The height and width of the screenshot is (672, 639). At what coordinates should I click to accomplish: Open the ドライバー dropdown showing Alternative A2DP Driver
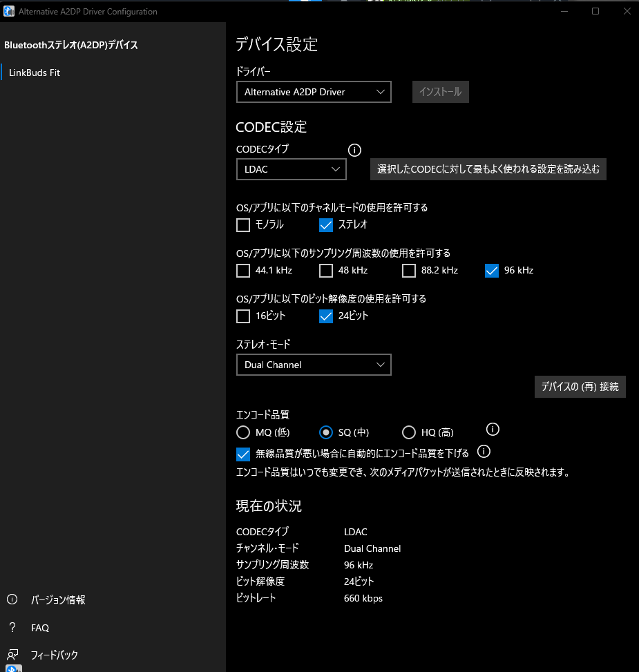(x=314, y=92)
